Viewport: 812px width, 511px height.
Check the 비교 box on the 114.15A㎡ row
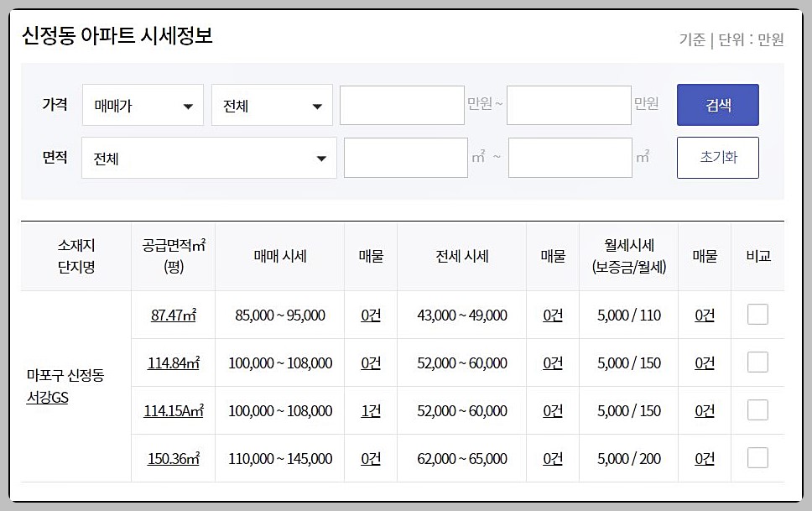757,410
